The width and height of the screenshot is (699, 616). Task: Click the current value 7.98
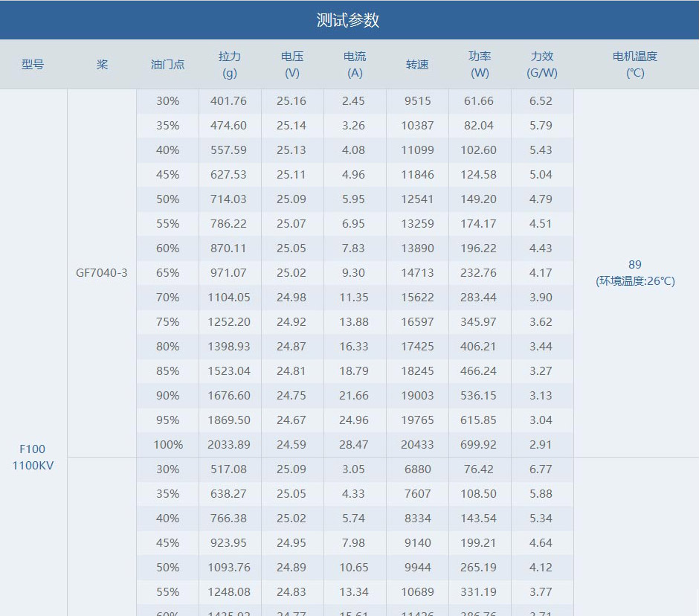pyautogui.click(x=353, y=542)
